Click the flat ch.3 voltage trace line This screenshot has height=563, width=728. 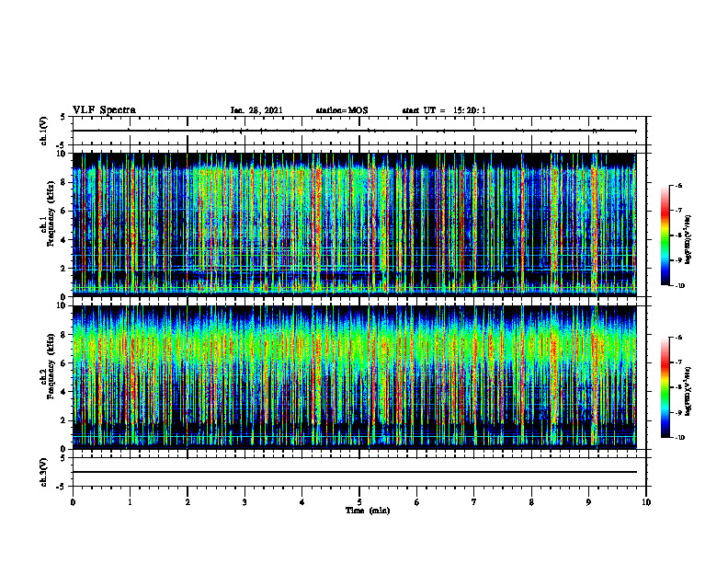[354, 472]
